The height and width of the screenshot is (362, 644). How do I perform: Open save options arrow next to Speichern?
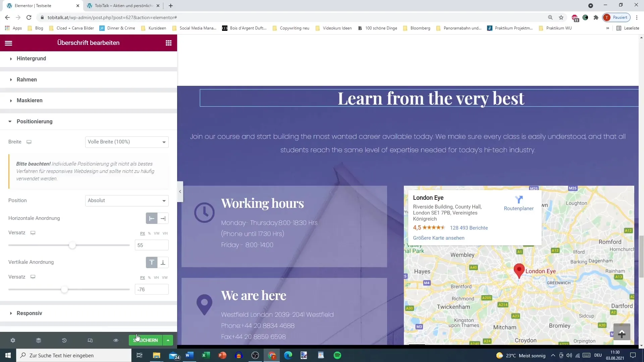(168, 340)
